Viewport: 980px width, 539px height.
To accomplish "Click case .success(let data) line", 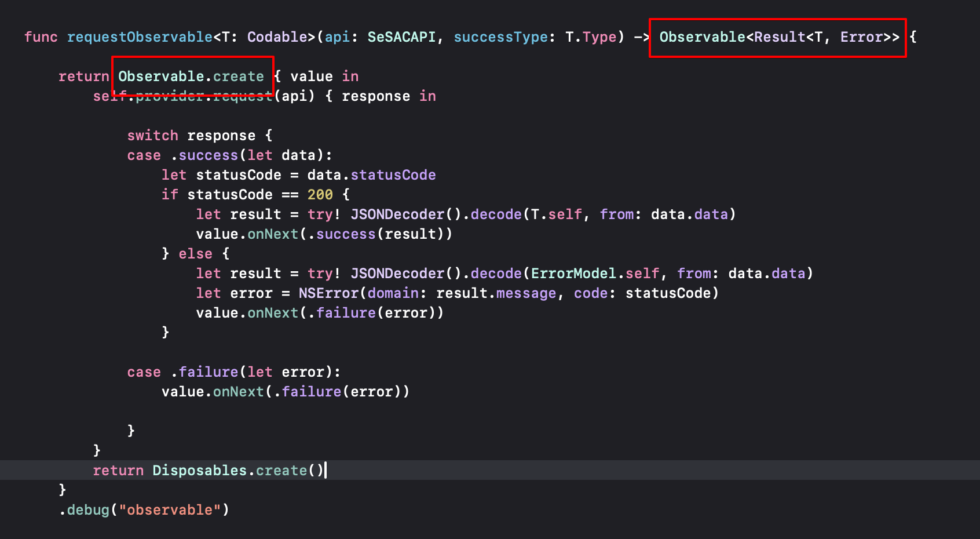I will point(230,155).
